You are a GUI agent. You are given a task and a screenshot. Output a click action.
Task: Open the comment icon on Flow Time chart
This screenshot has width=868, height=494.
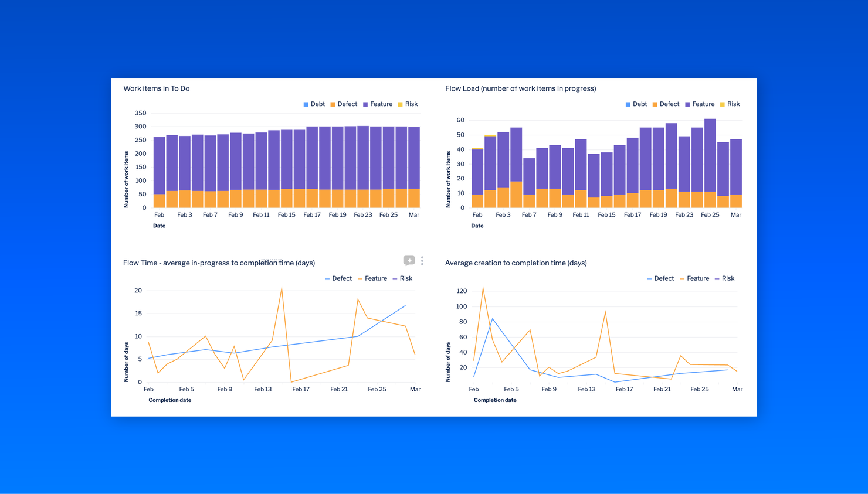click(x=409, y=260)
